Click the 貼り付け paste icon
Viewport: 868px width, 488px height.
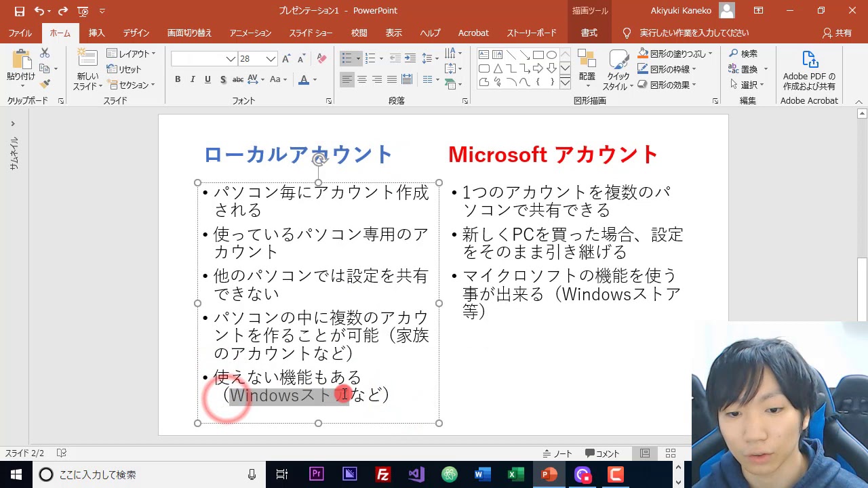(x=21, y=60)
